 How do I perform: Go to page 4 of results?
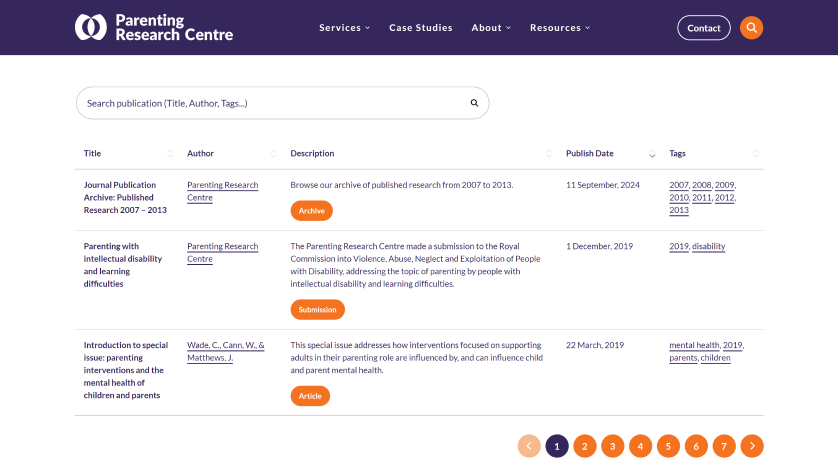point(640,446)
